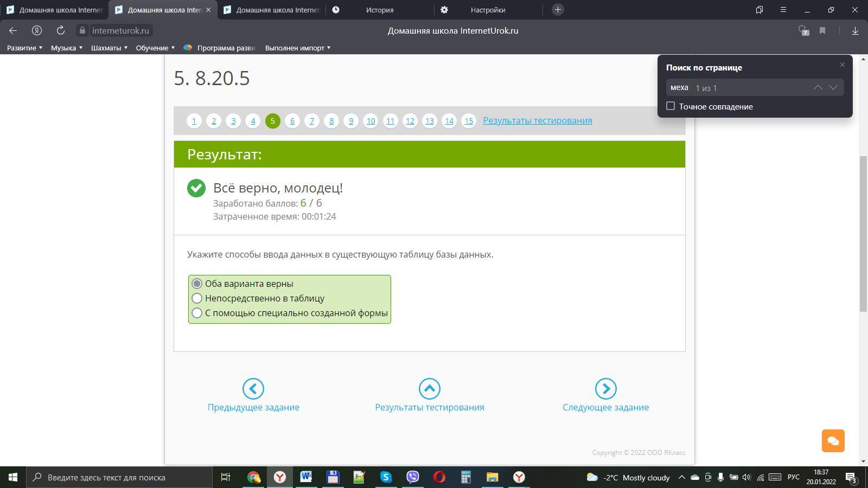868x488 pixels.
Task: Open the Yandex home button
Action: [37, 30]
